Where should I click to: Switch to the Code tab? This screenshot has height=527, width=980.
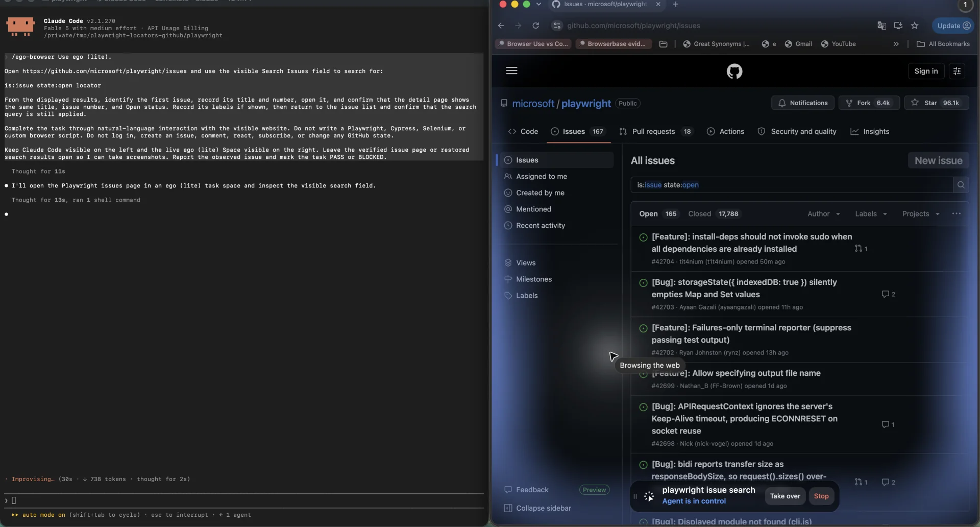tap(523, 132)
